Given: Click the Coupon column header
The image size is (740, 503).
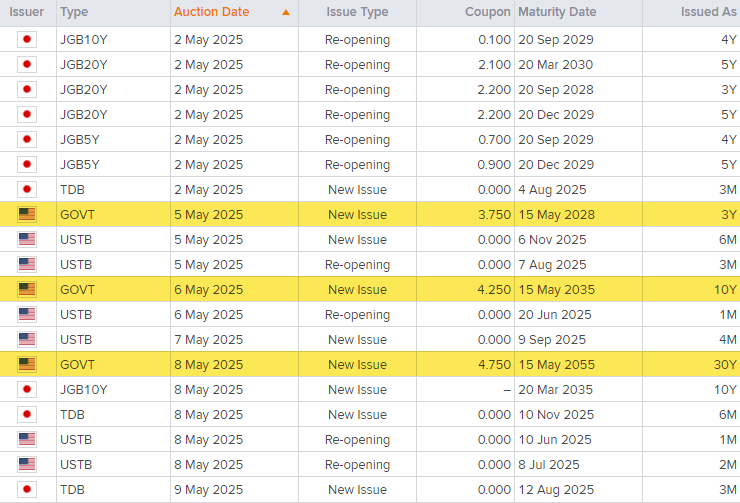Looking at the screenshot, I should pos(488,12).
